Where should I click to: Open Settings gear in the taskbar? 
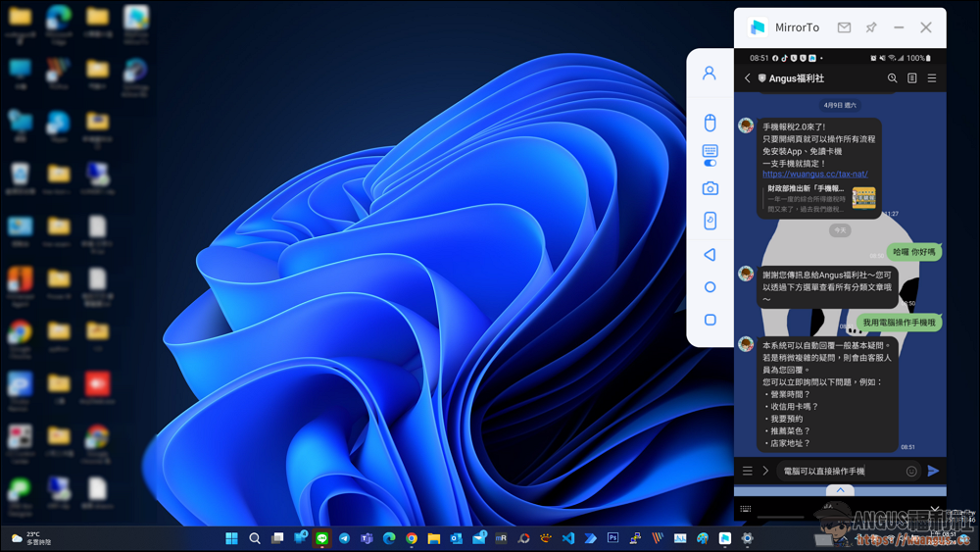coord(747,538)
